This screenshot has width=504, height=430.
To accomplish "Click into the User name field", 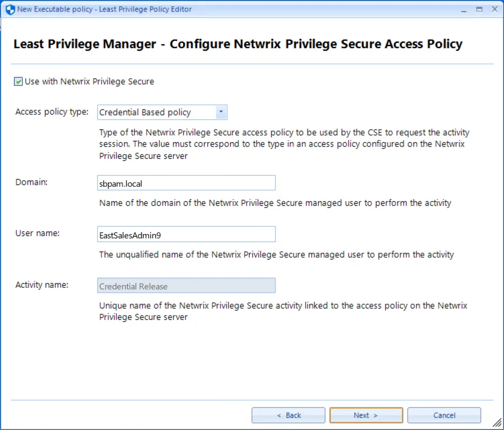I will [186, 234].
